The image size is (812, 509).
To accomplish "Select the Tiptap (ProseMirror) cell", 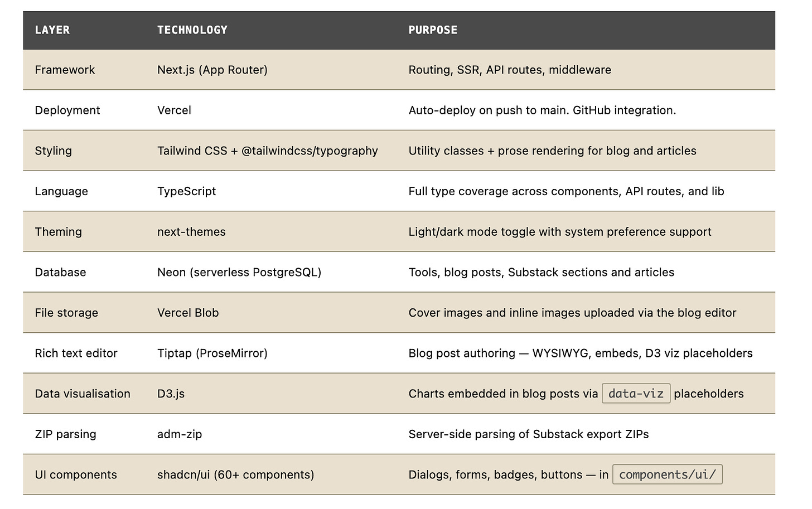I will tap(212, 353).
